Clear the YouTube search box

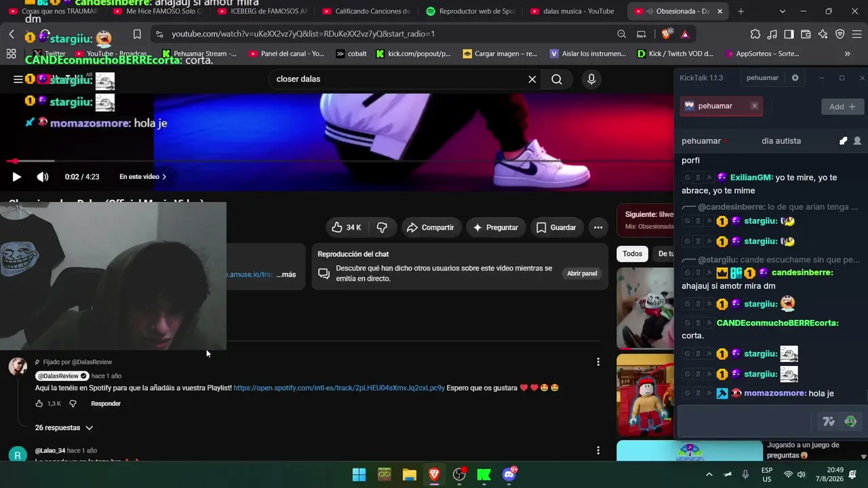532,79
